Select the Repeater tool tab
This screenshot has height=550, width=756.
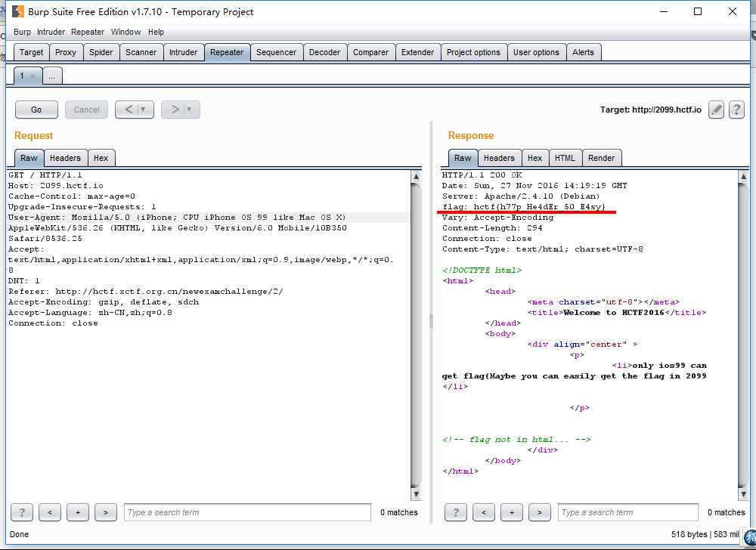coord(227,52)
